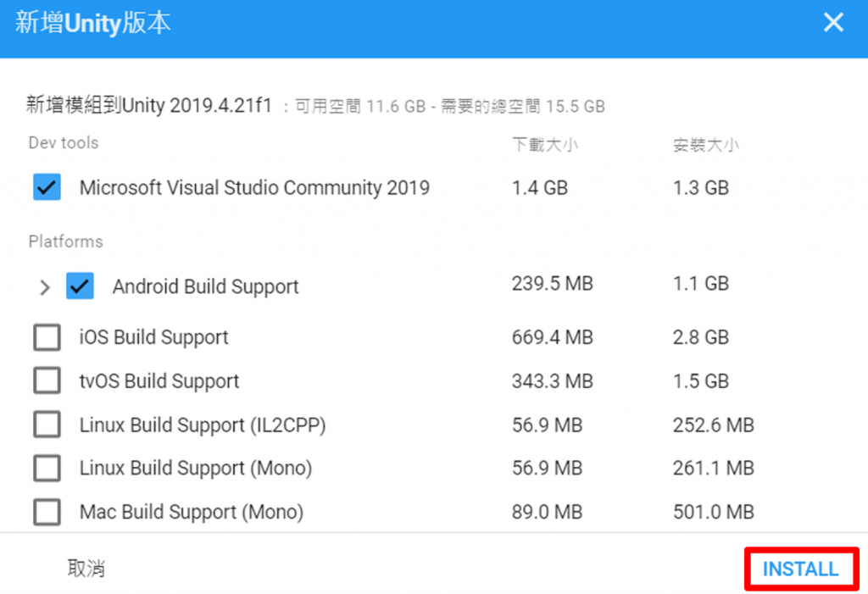Image resolution: width=868 pixels, height=594 pixels.
Task: Click the 239.5 MB download size value
Action: 552,283
